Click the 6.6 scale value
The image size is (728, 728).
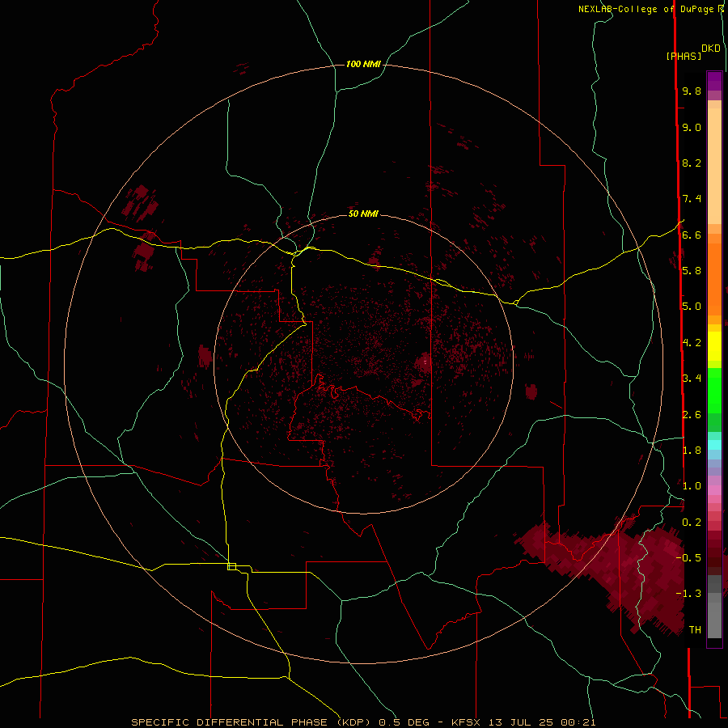click(692, 235)
